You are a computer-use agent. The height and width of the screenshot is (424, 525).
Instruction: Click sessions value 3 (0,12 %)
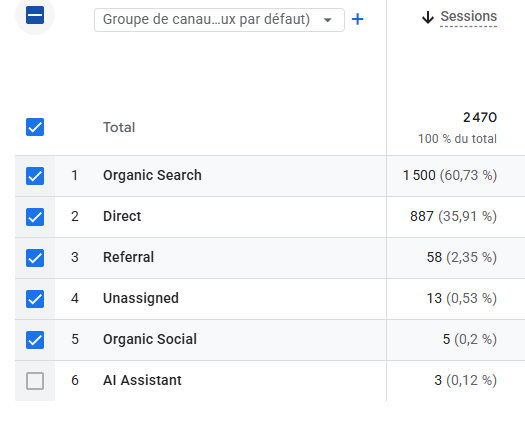[465, 380]
